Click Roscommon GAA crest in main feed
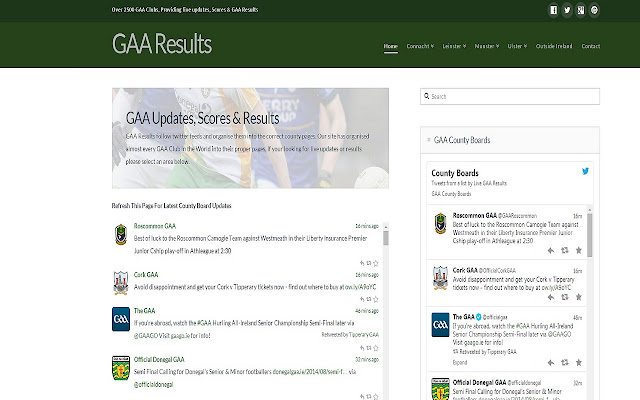 pyautogui.click(x=121, y=234)
